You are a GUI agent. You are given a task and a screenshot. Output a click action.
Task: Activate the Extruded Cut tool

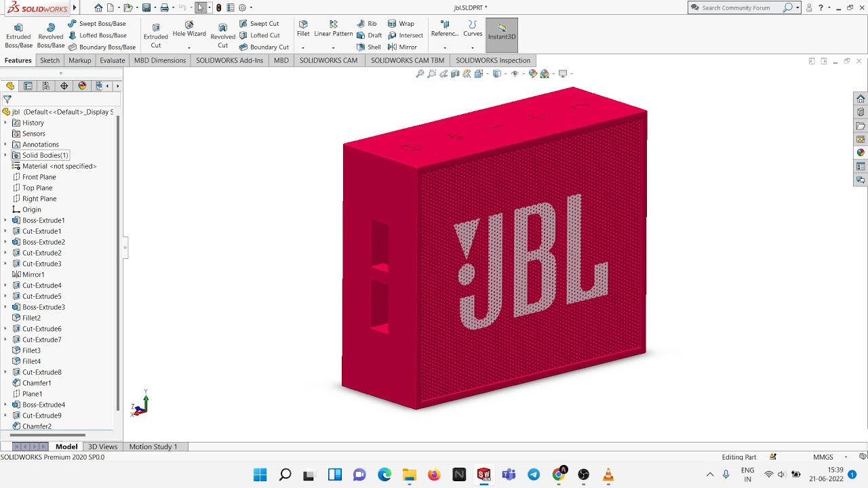point(156,35)
